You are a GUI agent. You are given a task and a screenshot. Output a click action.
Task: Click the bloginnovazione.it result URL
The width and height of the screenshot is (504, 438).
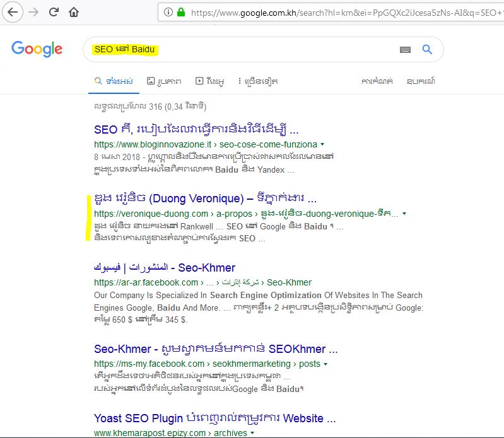click(206, 144)
